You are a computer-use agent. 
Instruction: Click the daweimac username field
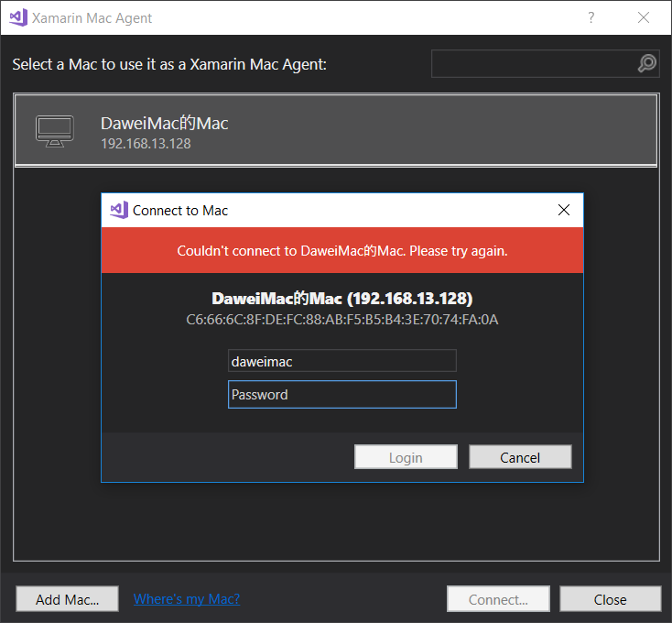pos(342,361)
